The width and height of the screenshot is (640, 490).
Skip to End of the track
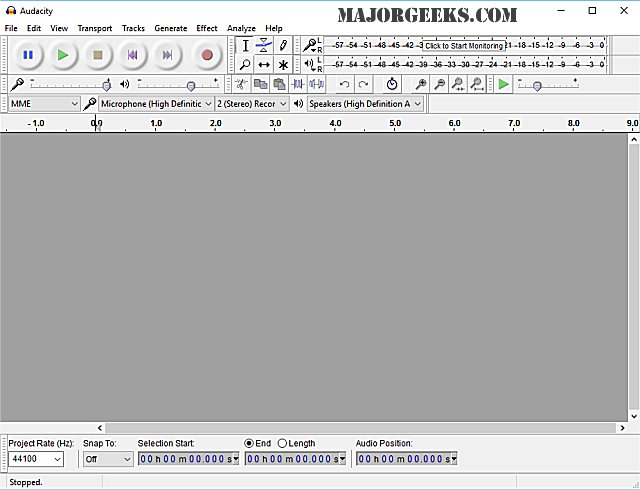[169, 55]
